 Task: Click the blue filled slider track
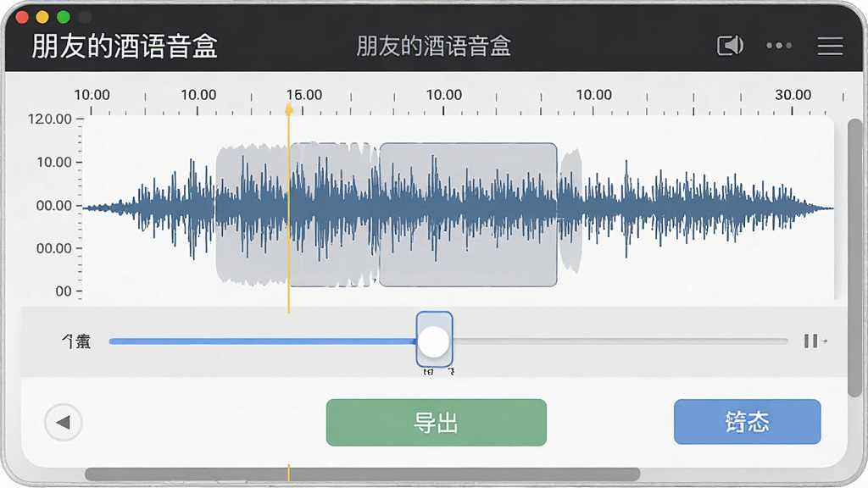(x=263, y=341)
